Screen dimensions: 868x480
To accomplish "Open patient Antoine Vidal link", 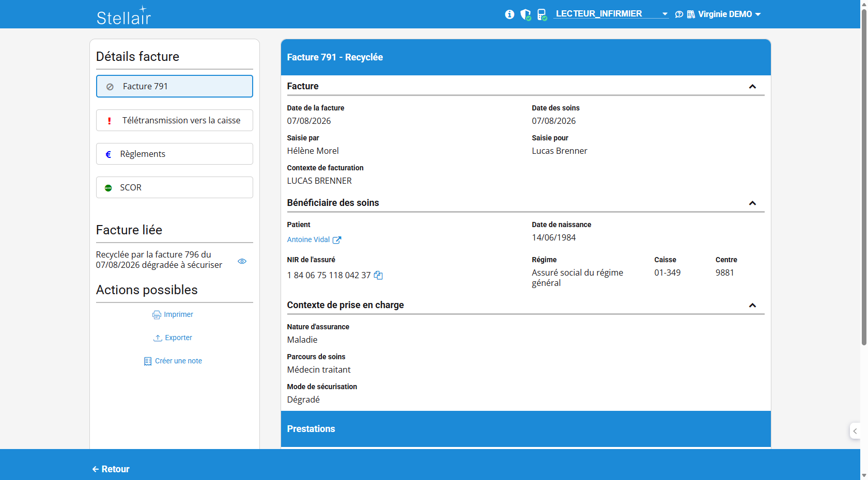I will [308, 239].
